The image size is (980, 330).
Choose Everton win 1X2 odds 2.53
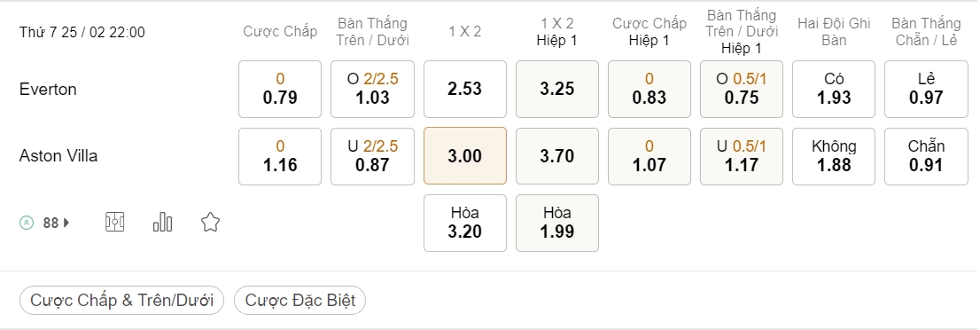(465, 89)
